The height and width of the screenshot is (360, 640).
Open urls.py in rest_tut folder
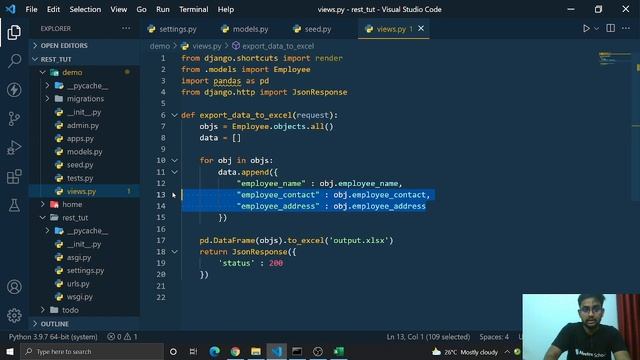tap(78, 284)
